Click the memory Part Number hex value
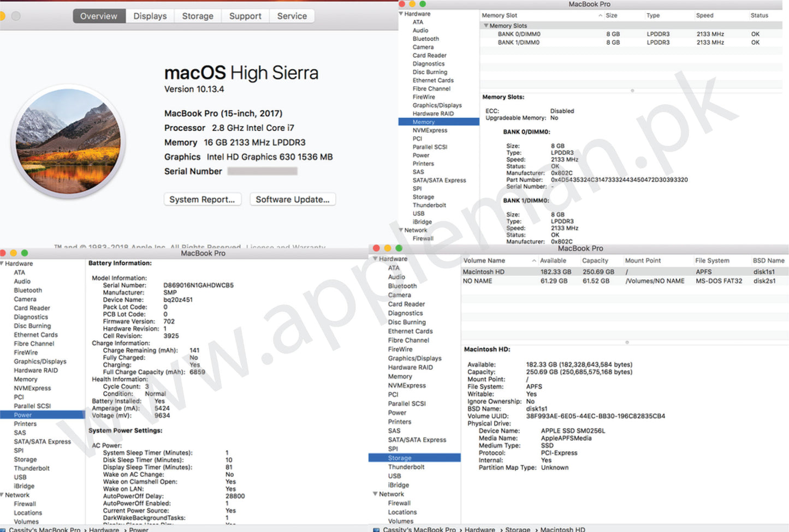This screenshot has width=789, height=532. pos(619,180)
